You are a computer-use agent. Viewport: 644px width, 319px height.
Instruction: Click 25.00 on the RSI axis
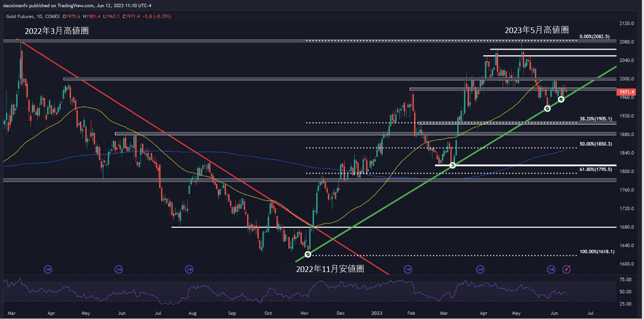pos(626,303)
